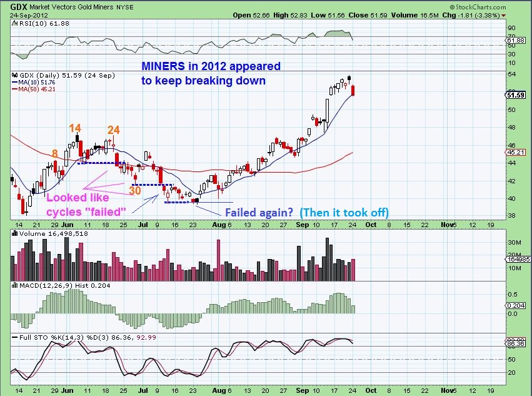Click the 164985 tag on volume axis
532x396 pixels.
click(519, 260)
